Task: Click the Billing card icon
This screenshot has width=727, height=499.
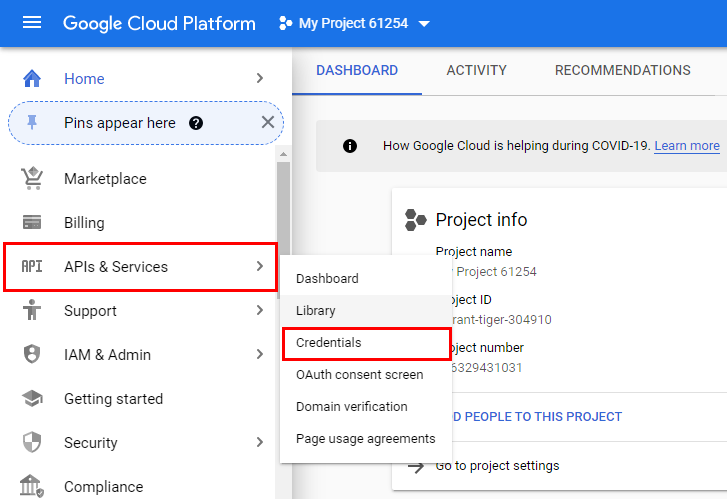Action: (32, 222)
